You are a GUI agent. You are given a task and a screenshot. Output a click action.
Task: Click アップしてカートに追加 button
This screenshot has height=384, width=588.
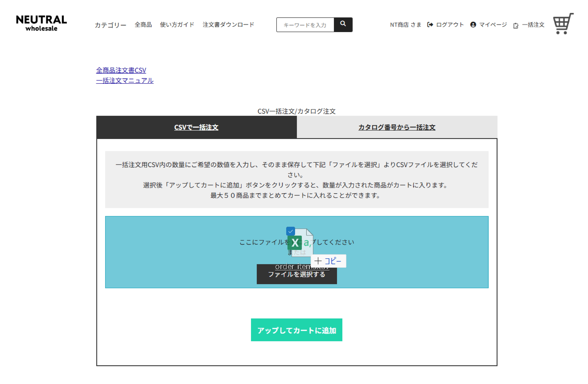click(296, 330)
